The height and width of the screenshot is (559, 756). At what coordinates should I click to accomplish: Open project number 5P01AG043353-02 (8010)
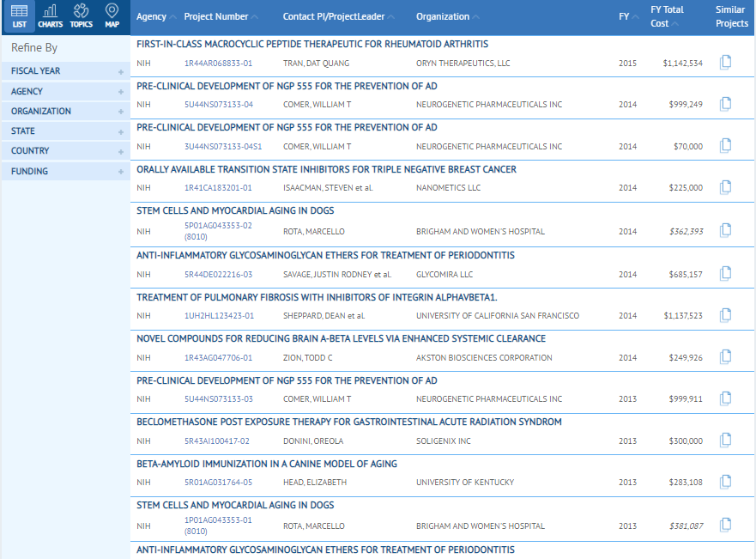tap(218, 231)
